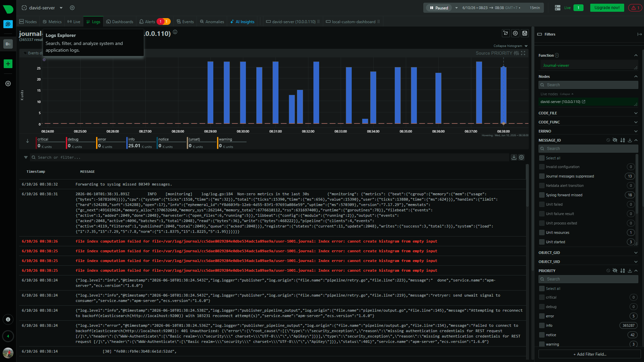This screenshot has height=362, width=644.
Task: Click the Upgrade now! button
Action: point(607,8)
